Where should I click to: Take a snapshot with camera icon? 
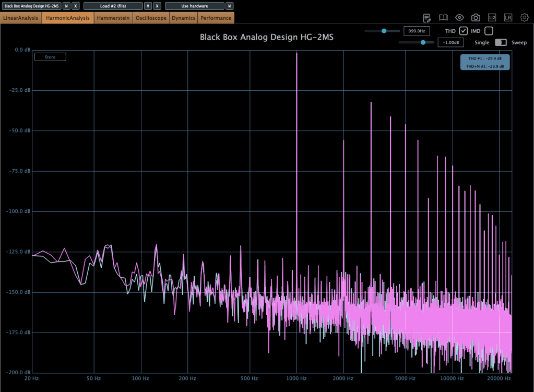point(476,18)
